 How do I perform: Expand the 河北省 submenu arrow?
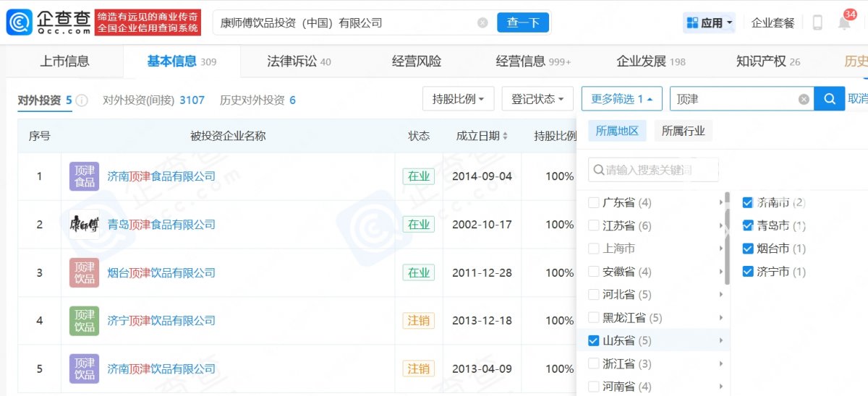[721, 295]
